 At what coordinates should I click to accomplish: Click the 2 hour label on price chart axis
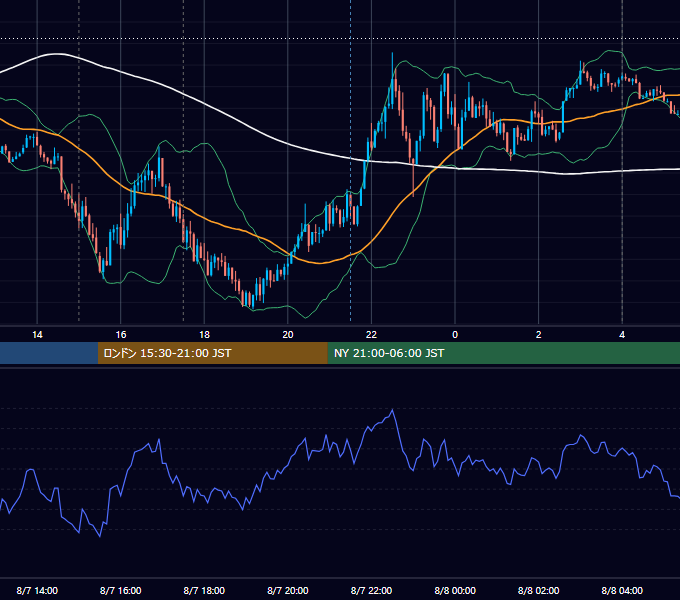tap(539, 335)
